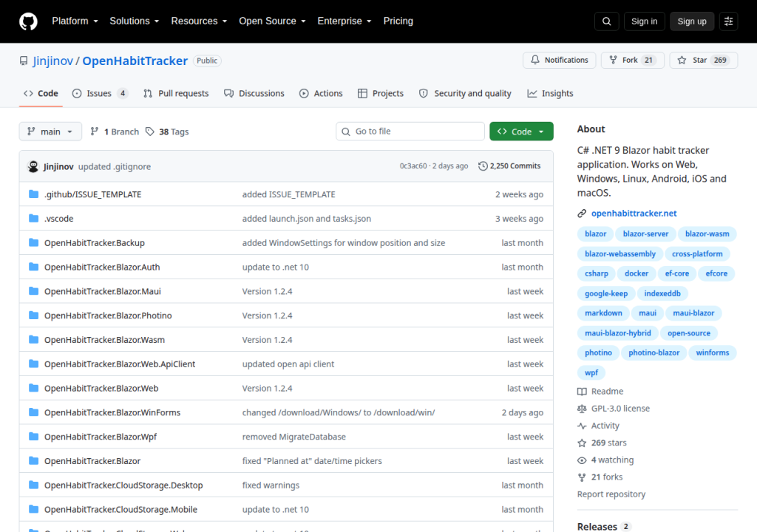Switch to the Issues tab
The height and width of the screenshot is (532, 757).
100,94
